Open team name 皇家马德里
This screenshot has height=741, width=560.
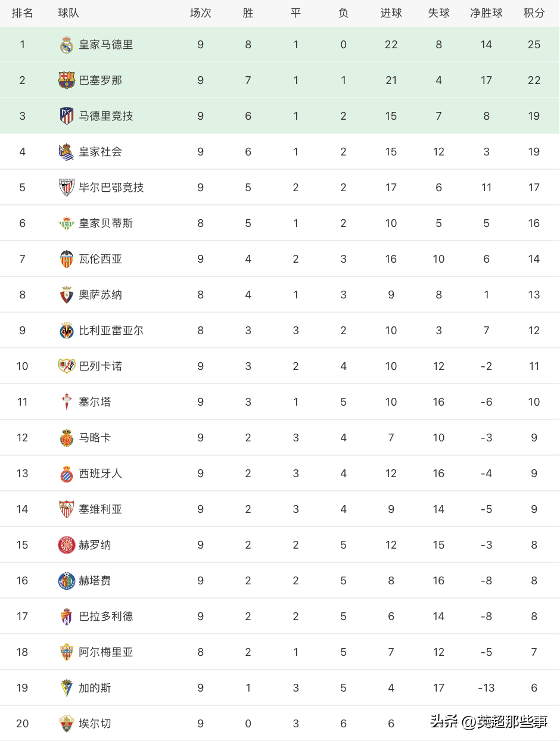click(x=106, y=45)
